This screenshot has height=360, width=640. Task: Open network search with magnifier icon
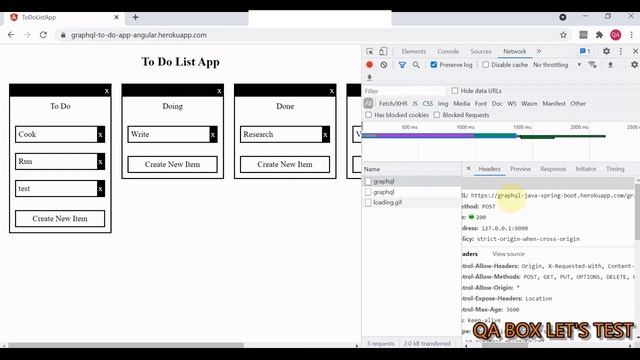pyautogui.click(x=416, y=65)
